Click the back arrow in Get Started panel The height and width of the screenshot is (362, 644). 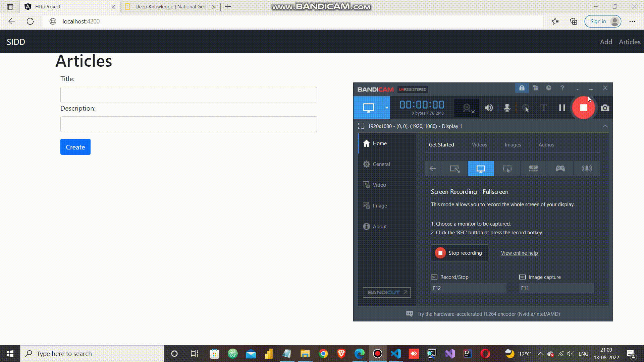tap(432, 169)
